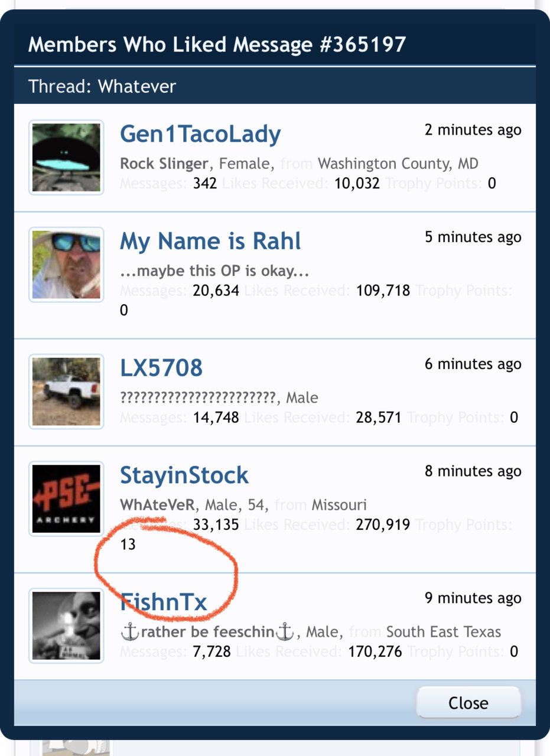
Task: Open My Name is Rahl's avatar
Action: coord(66,265)
